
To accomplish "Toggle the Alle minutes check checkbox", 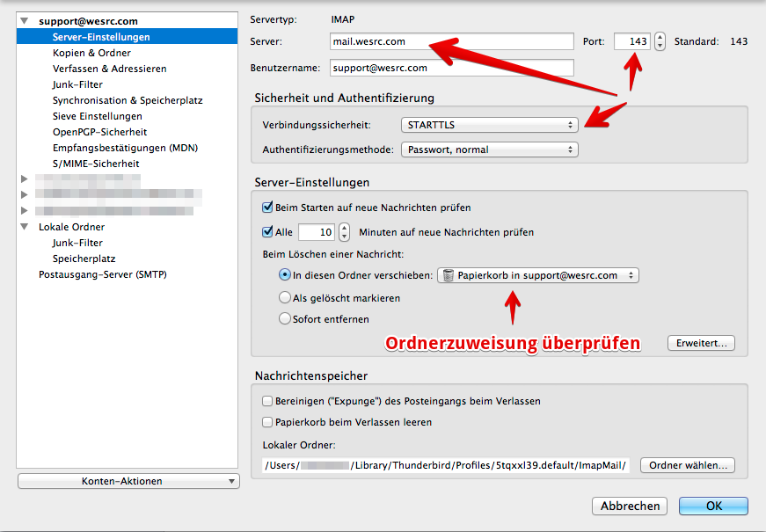I will tap(267, 231).
